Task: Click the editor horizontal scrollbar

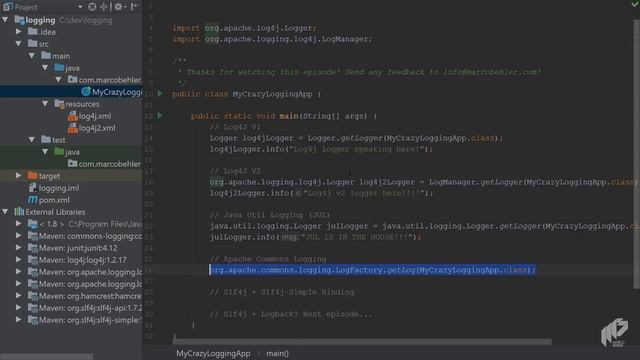Action: [x=362, y=341]
